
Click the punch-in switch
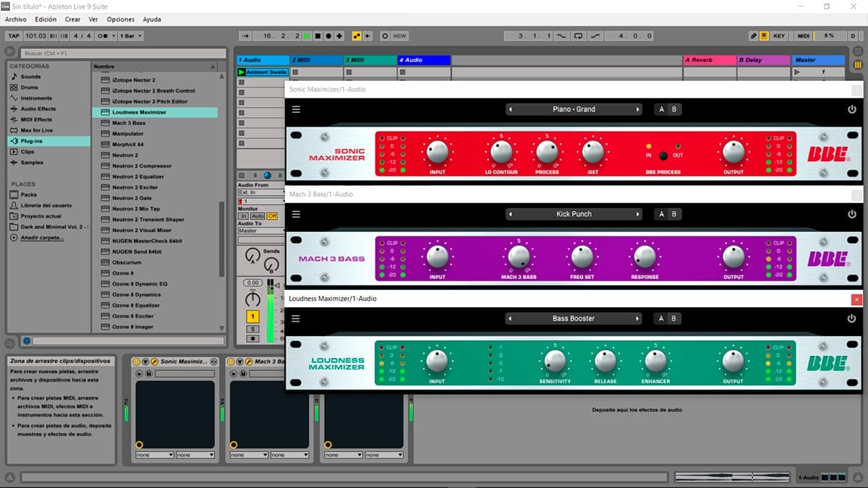(561, 35)
